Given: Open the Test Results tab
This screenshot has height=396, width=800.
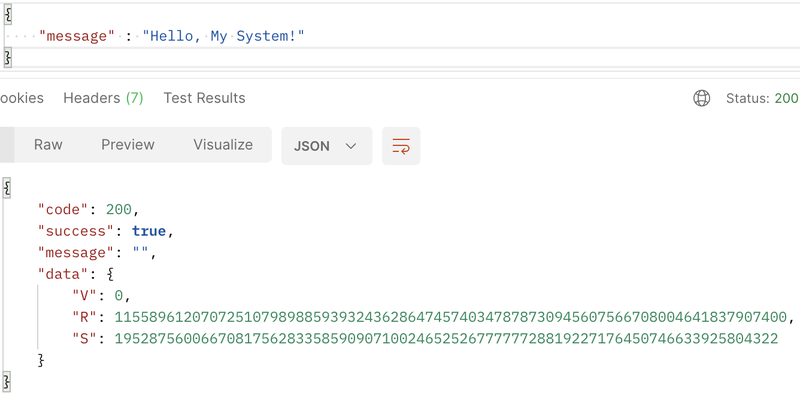Looking at the screenshot, I should pos(204,98).
